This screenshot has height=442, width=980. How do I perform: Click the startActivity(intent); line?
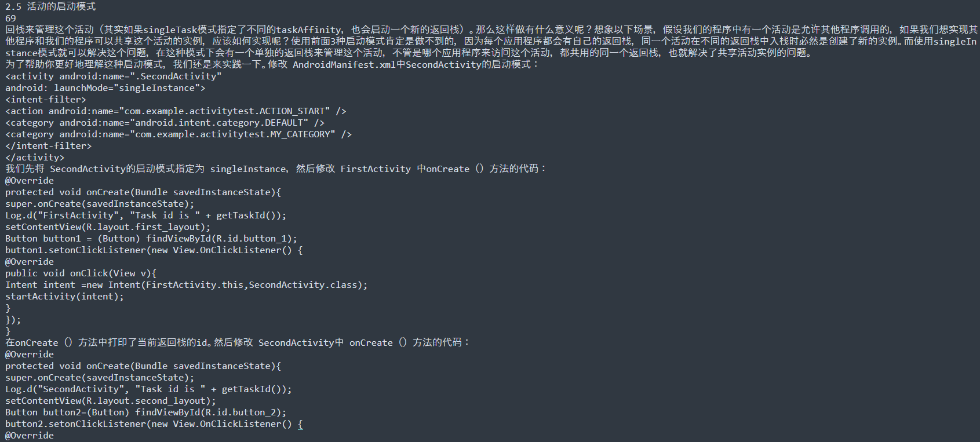(x=65, y=296)
